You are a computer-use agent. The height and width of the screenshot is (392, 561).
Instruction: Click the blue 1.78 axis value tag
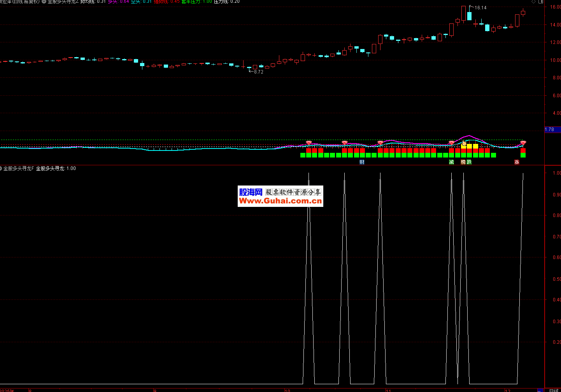tap(549, 129)
